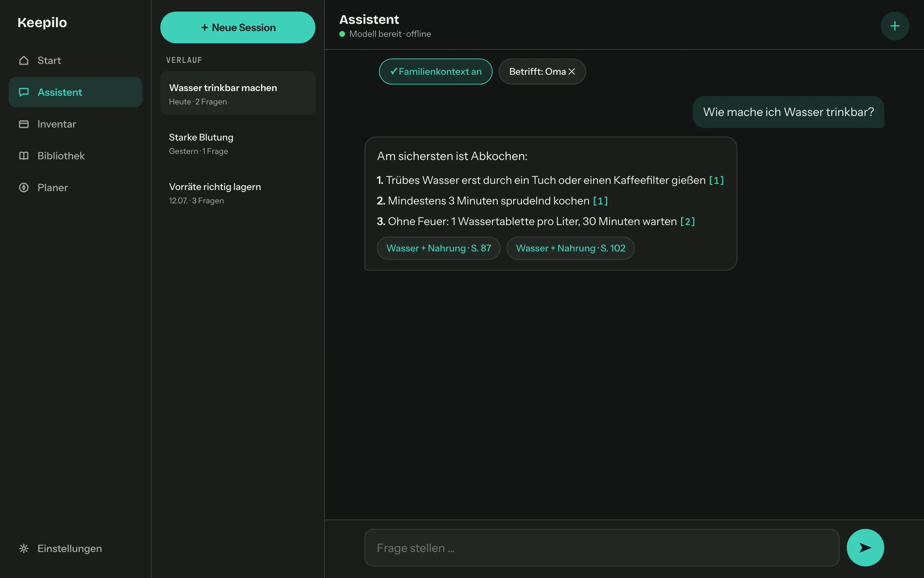Open the Start menu label
This screenshot has width=924, height=578.
click(49, 60)
